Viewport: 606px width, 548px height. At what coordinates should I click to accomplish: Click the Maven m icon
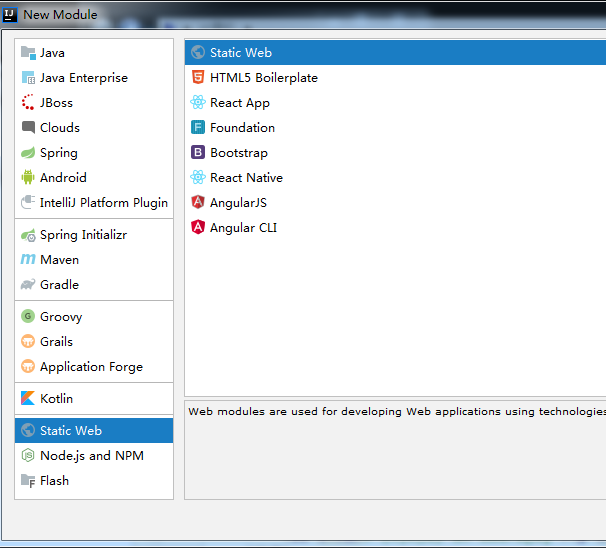click(28, 259)
